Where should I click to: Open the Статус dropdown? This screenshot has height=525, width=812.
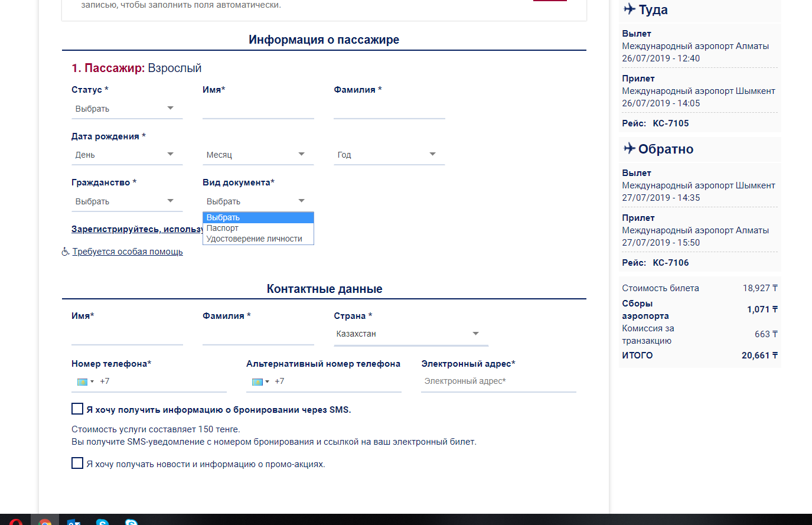(126, 109)
